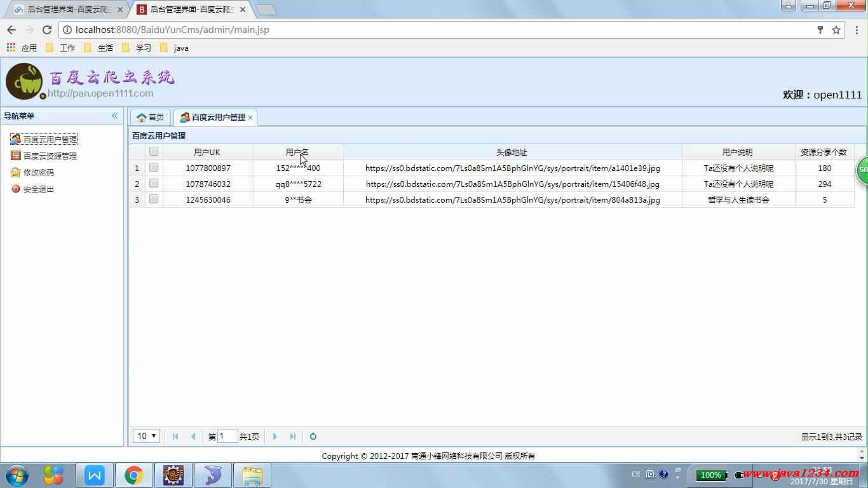The width and height of the screenshot is (868, 488).
Task: Open 百度云用户管理 in the navigation menu
Action: [44, 139]
